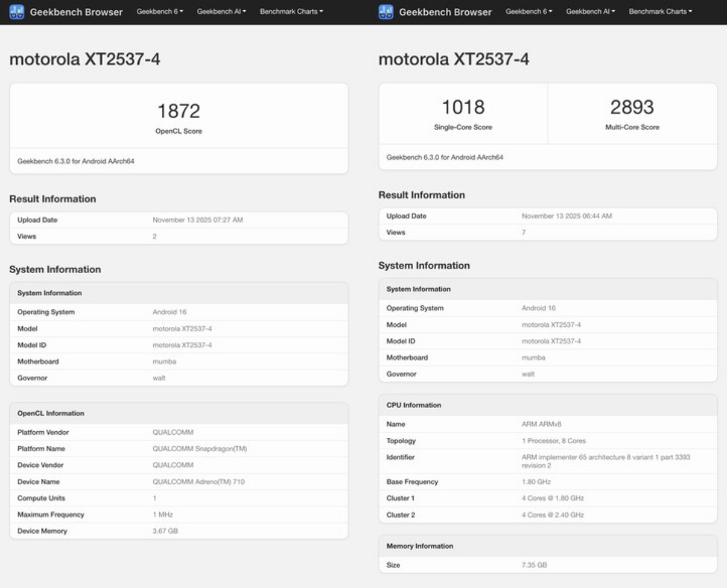
Task: Open the Benchmark Charts dropdown on the right navbar
Action: click(x=660, y=12)
